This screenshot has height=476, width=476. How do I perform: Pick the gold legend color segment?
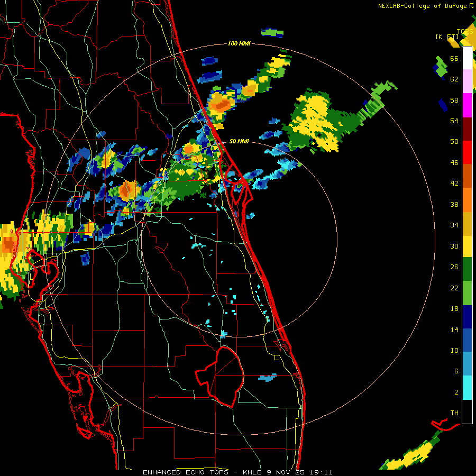tap(467, 224)
